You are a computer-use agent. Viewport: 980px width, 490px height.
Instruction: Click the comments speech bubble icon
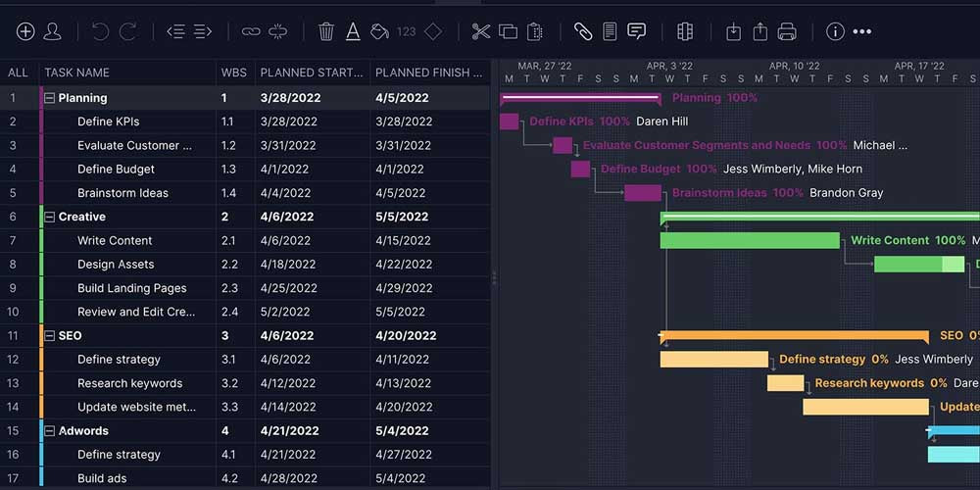pyautogui.click(x=636, y=32)
